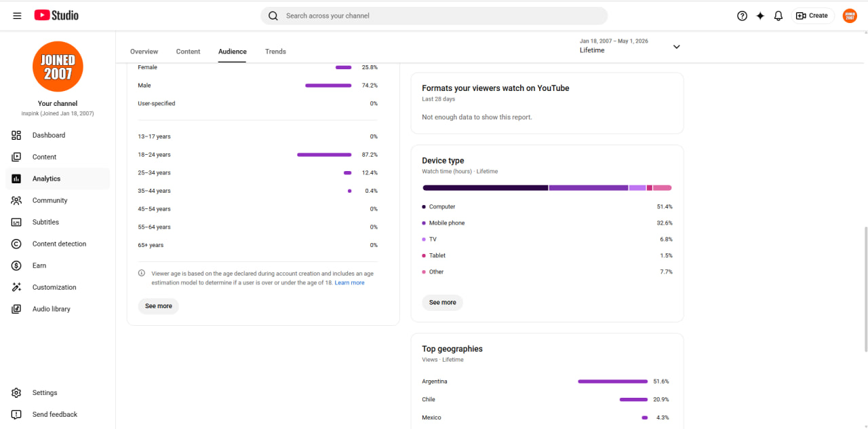This screenshot has height=429, width=868.
Task: Click the Analytics bar chart icon
Action: pyautogui.click(x=16, y=179)
